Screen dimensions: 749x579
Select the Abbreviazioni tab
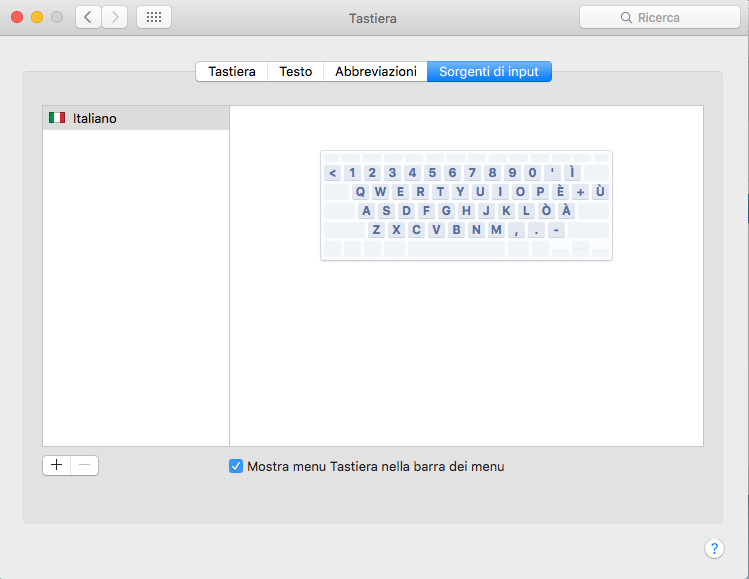pos(375,71)
